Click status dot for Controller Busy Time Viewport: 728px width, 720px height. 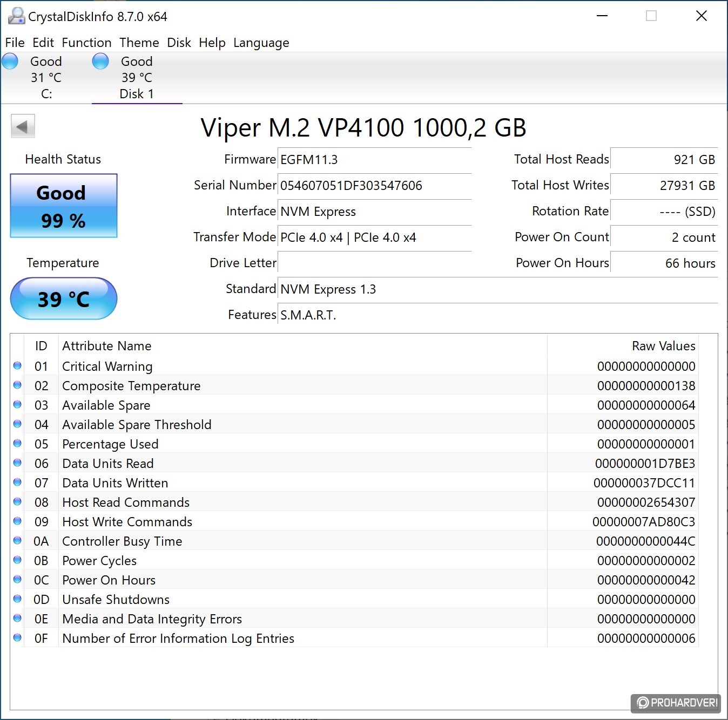[17, 541]
